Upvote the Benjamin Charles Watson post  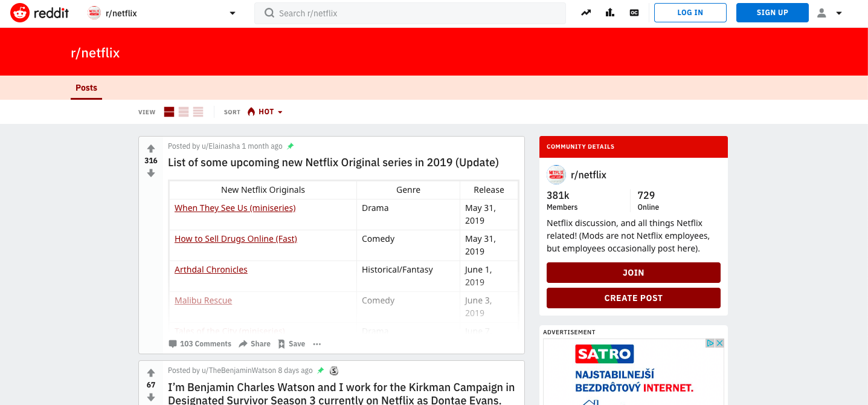pos(151,373)
